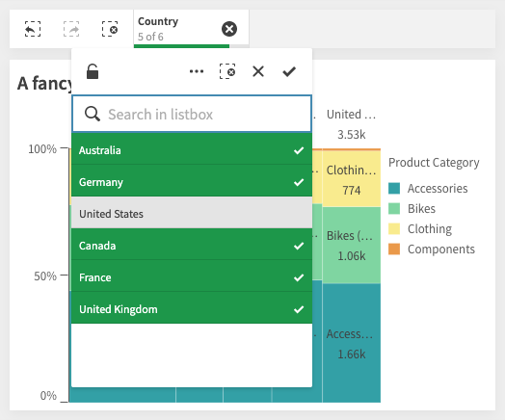505x420 pixels.
Task: Step back in selection history
Action: pyautogui.click(x=33, y=29)
